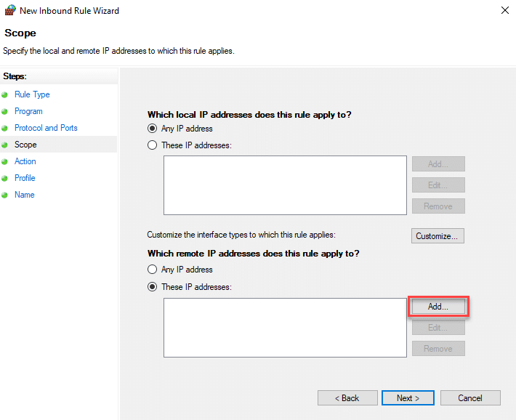The width and height of the screenshot is (516, 420).
Task: Click the green bullet beside Action step
Action: (x=5, y=162)
